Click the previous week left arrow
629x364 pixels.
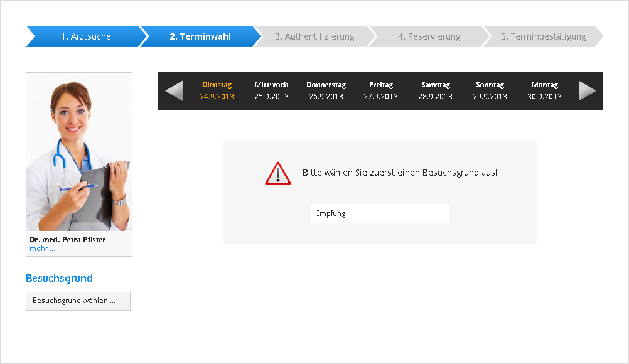(x=174, y=91)
